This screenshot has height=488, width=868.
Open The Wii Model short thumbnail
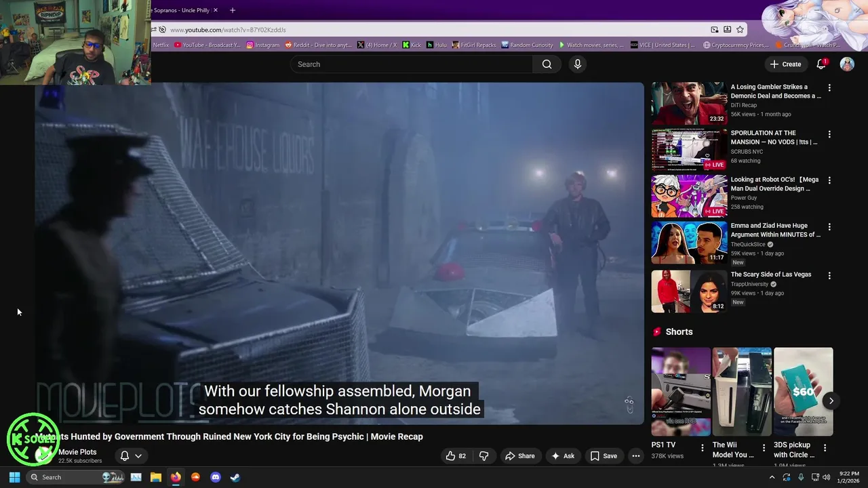pyautogui.click(x=742, y=392)
